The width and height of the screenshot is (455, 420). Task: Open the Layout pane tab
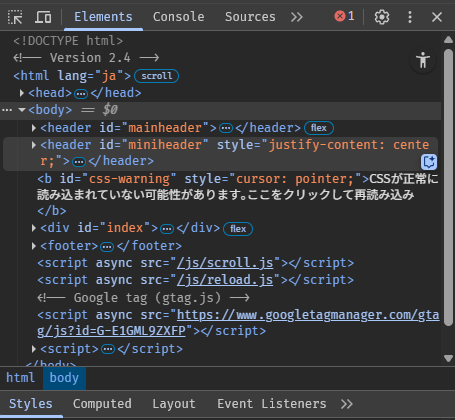click(x=174, y=404)
